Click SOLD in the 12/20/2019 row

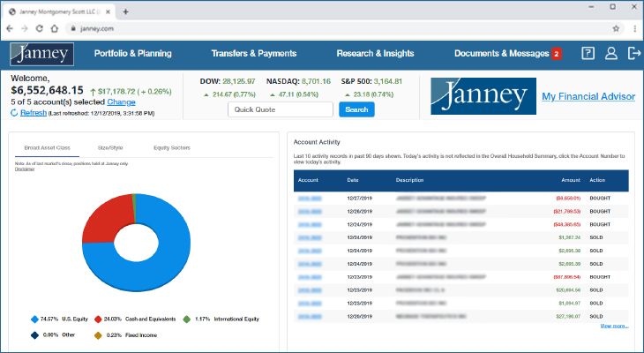(x=596, y=317)
